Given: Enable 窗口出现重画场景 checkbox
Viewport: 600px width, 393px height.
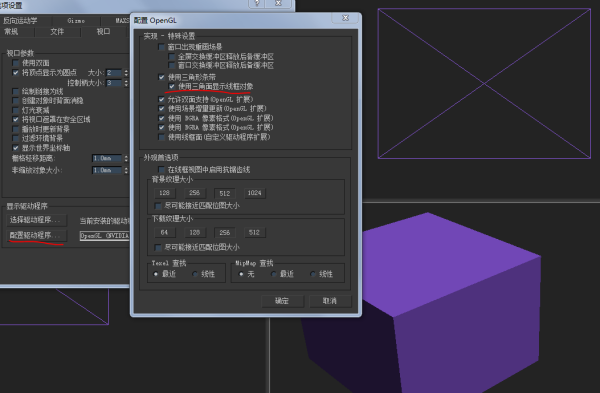Looking at the screenshot, I should (x=161, y=47).
